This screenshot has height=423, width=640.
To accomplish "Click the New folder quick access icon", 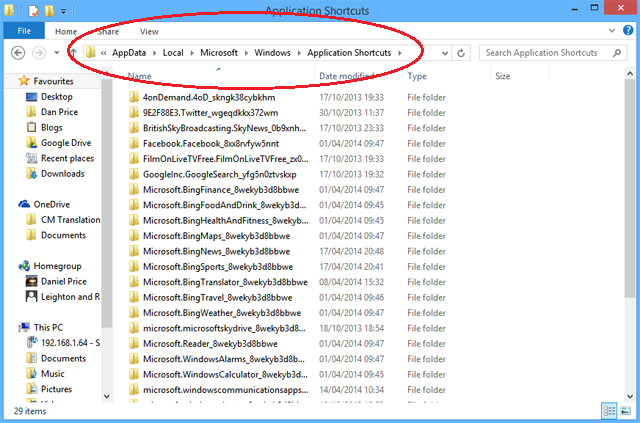I will (x=49, y=10).
